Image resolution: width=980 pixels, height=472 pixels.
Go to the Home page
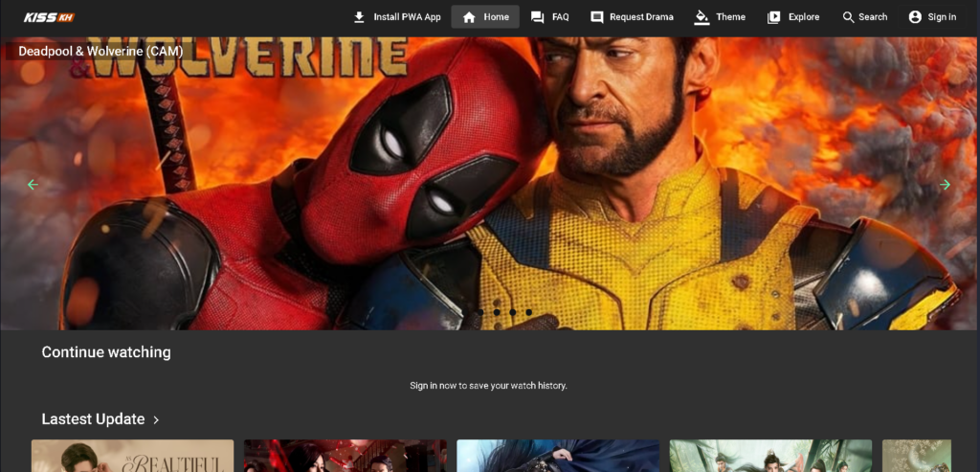pyautogui.click(x=485, y=17)
